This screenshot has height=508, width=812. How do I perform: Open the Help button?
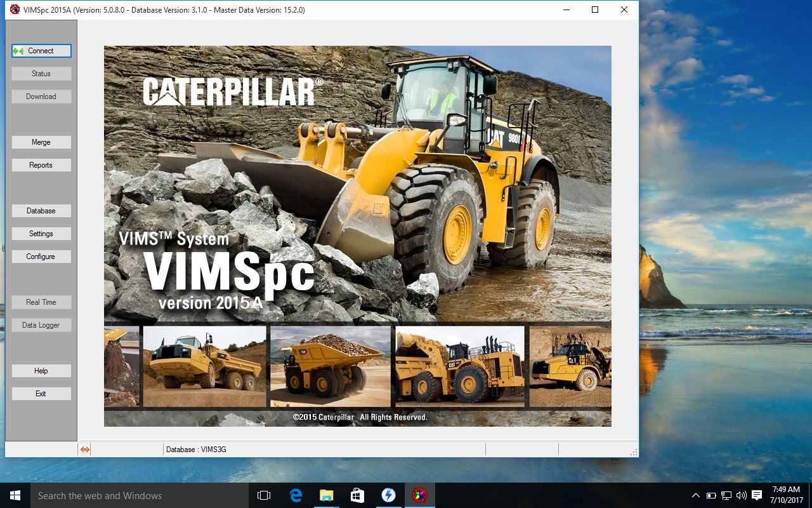tap(41, 371)
